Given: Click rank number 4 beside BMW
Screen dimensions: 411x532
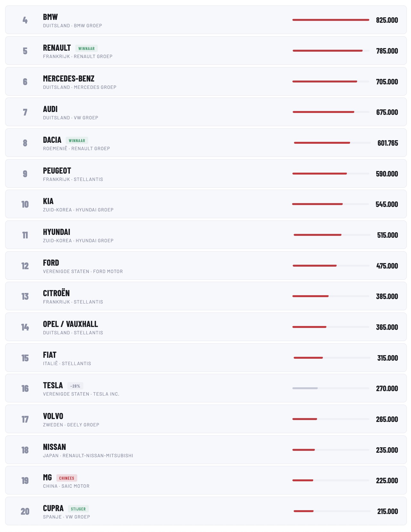Looking at the screenshot, I should coord(25,20).
